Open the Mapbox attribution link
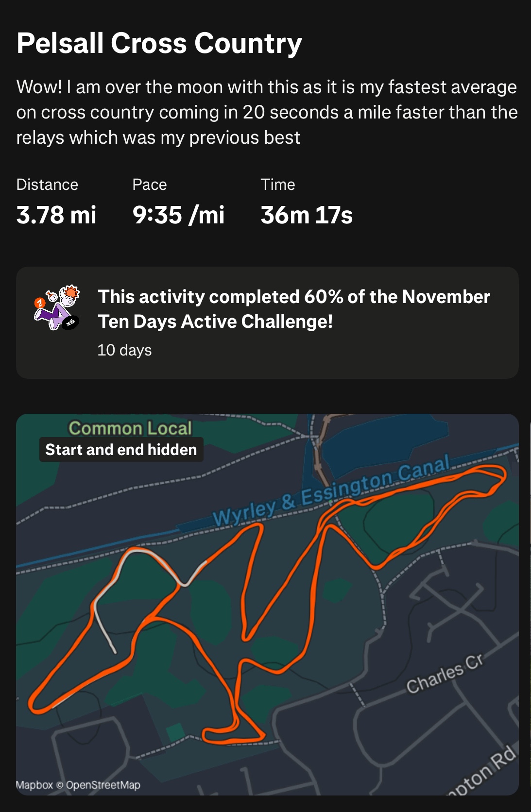 34,785
